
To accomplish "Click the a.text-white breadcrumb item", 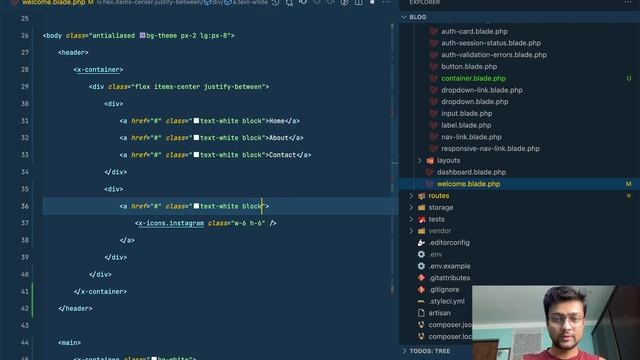I will coord(247,2).
